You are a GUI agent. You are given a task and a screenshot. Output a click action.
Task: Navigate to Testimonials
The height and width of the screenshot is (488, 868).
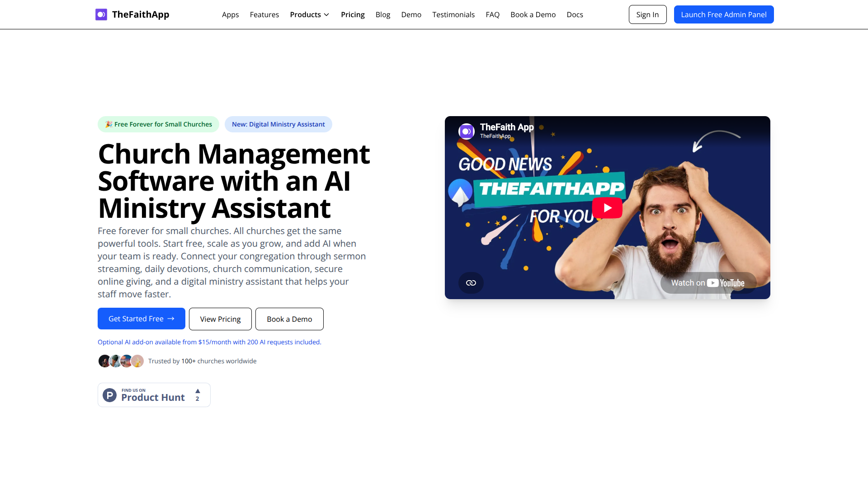coord(453,14)
